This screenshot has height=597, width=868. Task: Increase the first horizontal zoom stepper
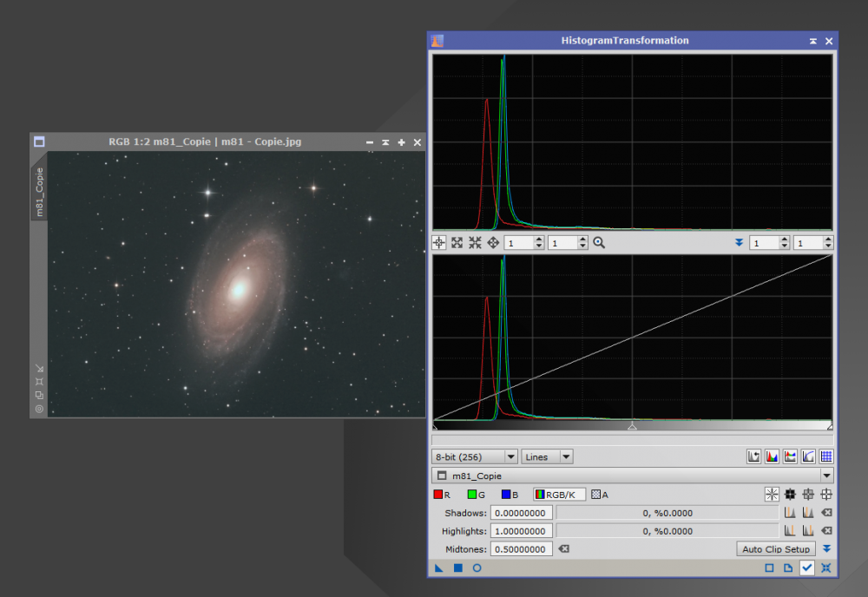coord(539,239)
